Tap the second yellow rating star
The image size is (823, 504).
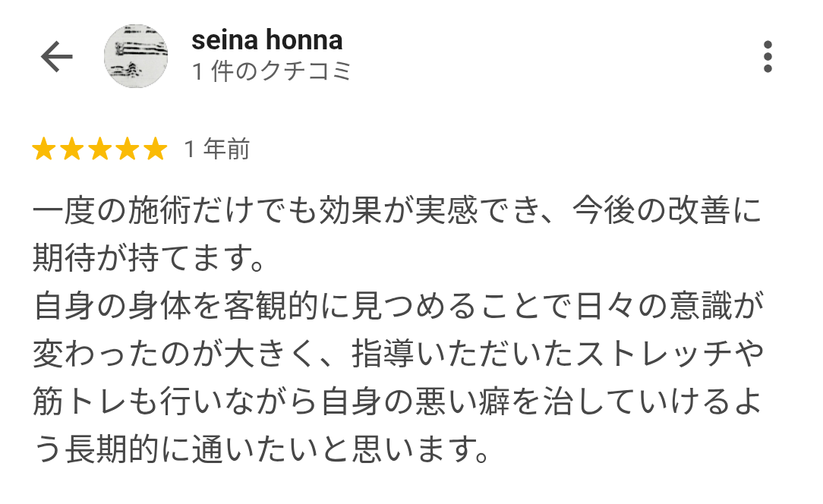[72, 150]
